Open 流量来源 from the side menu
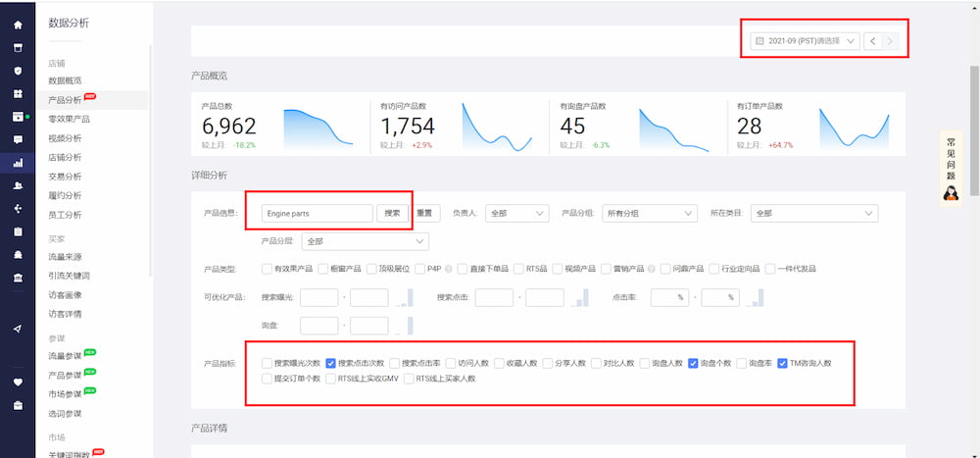 [65, 257]
